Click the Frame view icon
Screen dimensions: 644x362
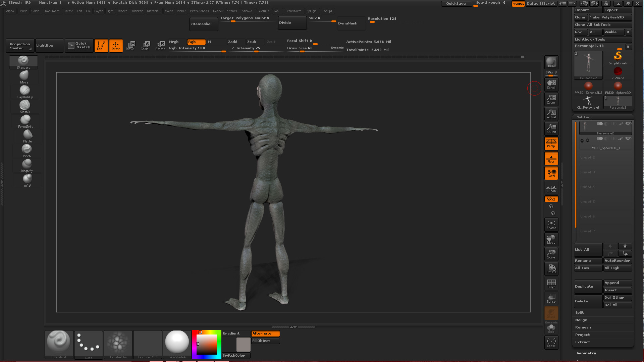pyautogui.click(x=551, y=225)
